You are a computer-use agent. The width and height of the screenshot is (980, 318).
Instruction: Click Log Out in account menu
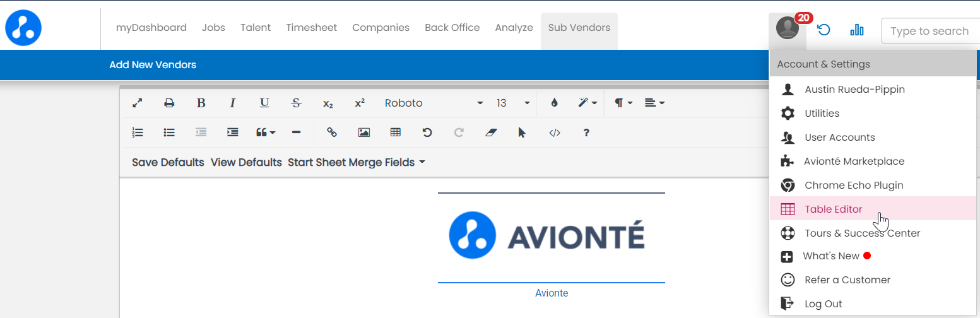823,303
